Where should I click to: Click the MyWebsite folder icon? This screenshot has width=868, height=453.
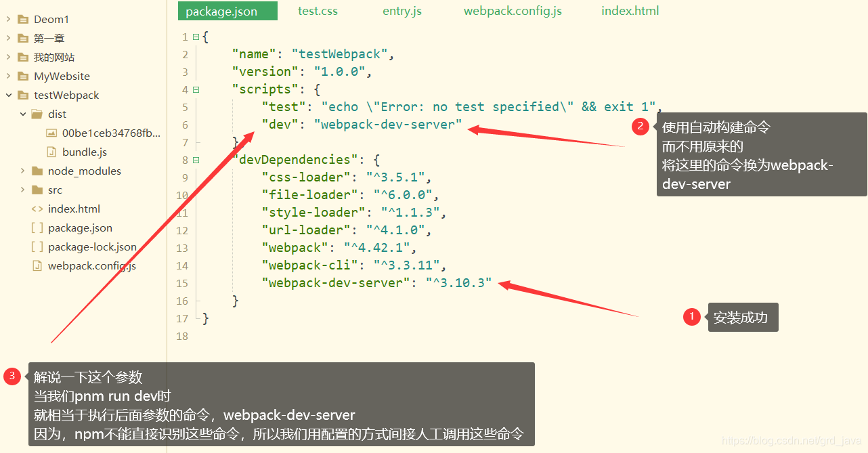point(23,77)
